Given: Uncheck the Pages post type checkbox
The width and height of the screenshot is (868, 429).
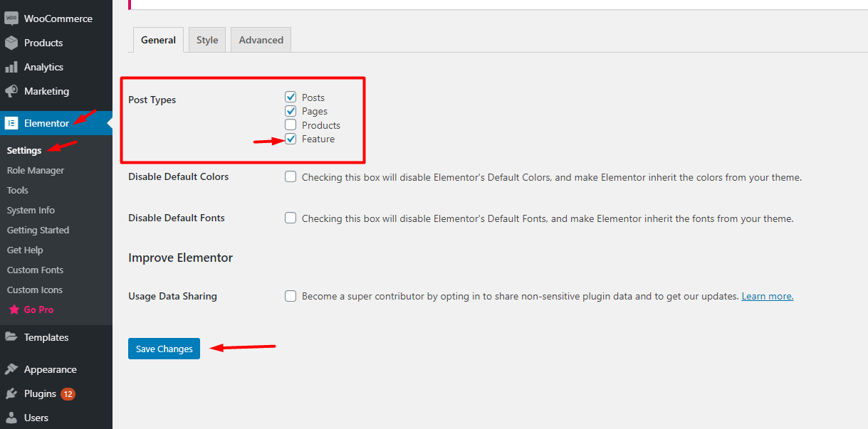Looking at the screenshot, I should [291, 111].
